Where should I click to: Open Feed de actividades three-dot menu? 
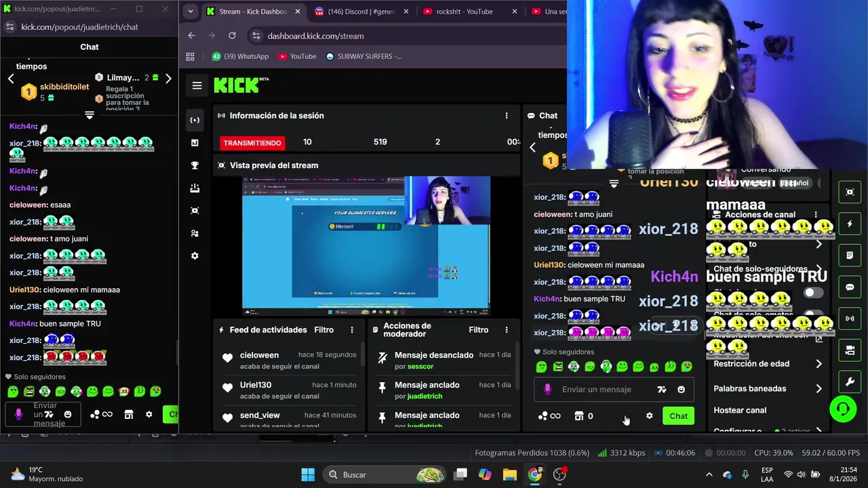tap(351, 330)
